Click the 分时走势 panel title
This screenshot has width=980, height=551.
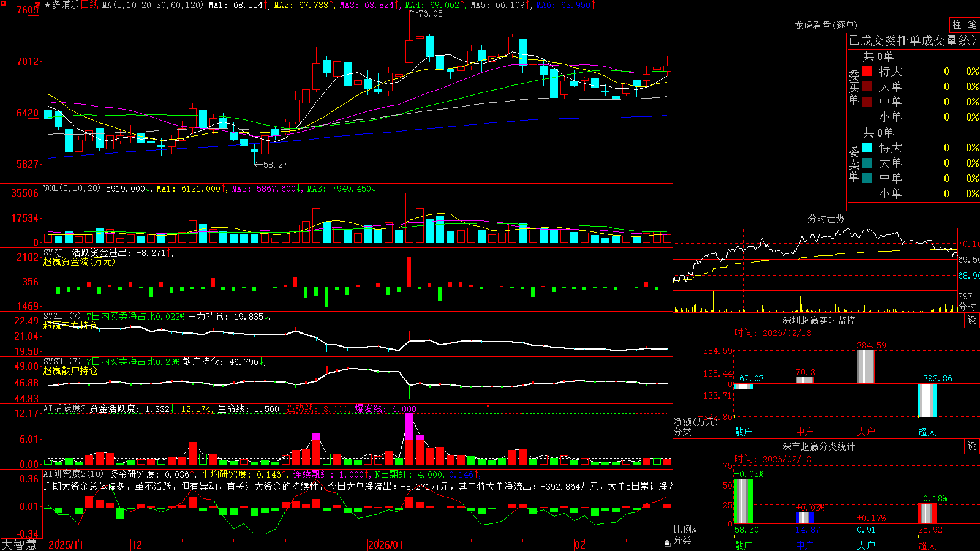coord(826,219)
